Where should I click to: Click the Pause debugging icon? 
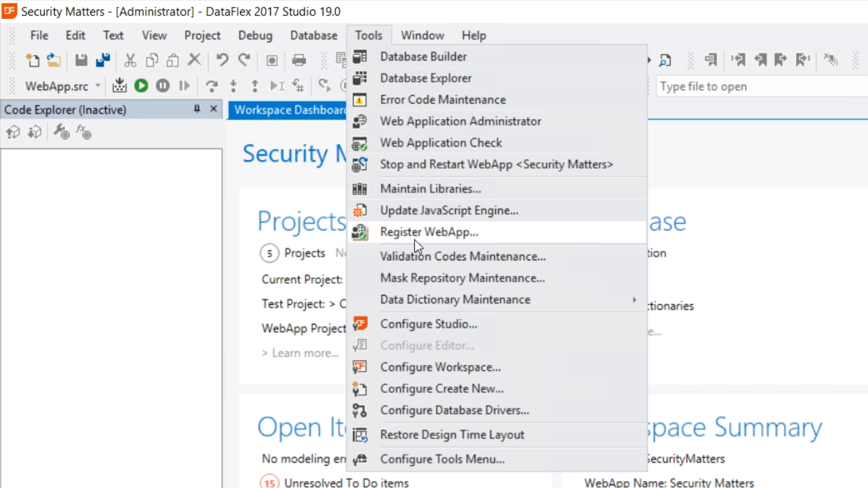[163, 86]
